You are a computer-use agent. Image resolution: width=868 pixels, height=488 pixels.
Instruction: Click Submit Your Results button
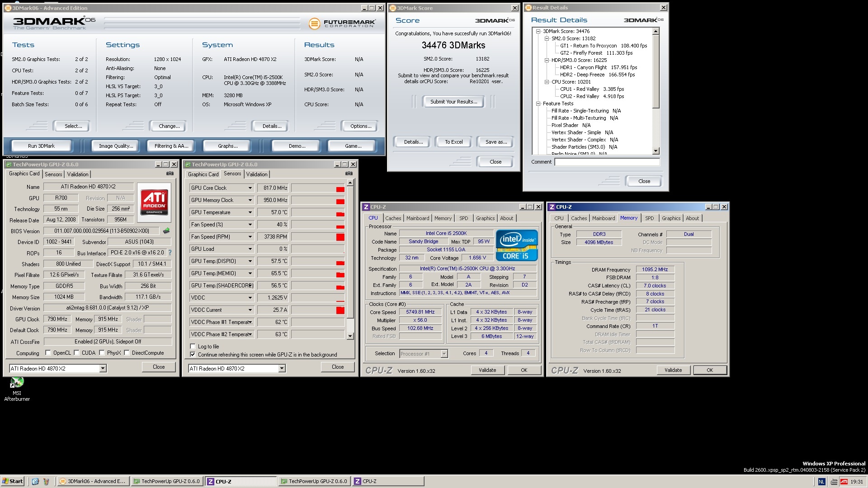[453, 102]
